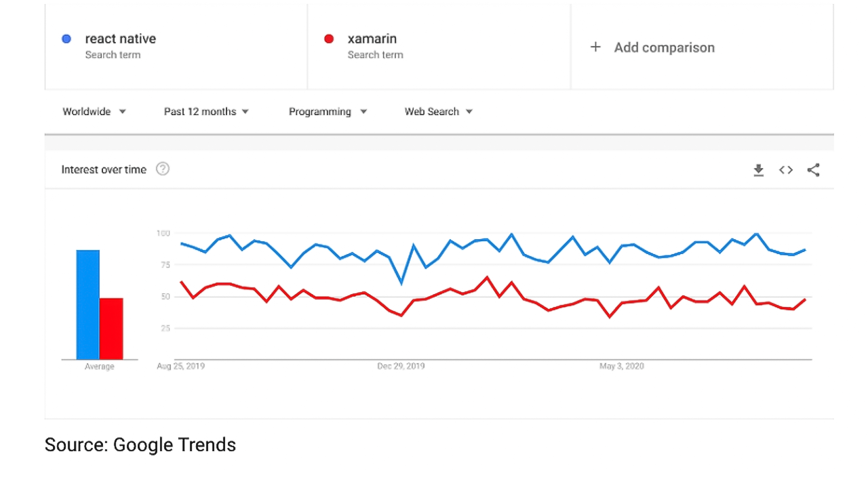
Task: Download the chart data
Action: coord(758,170)
